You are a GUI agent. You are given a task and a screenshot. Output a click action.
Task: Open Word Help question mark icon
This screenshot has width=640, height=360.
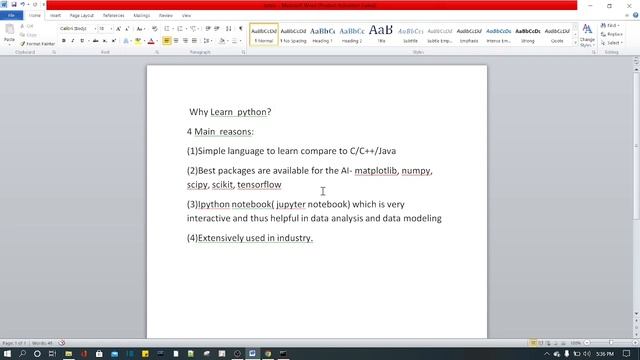pyautogui.click(x=636, y=16)
